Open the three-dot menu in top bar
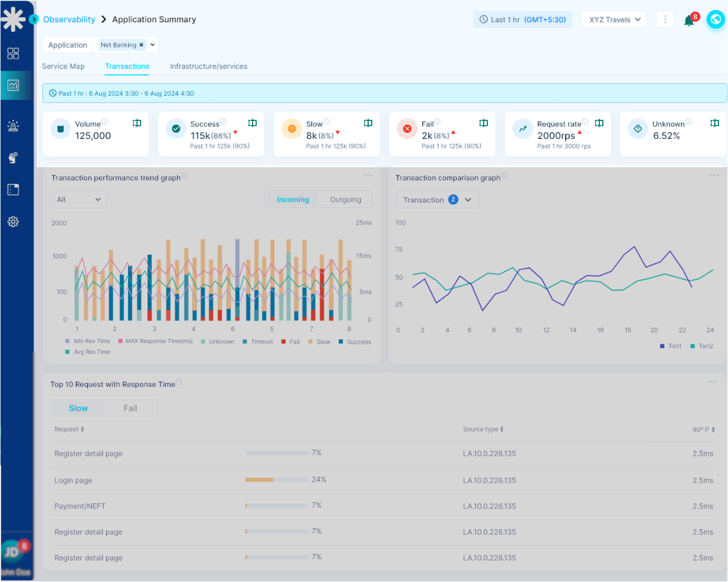Screen dimensions: 728x582 (x=665, y=19)
